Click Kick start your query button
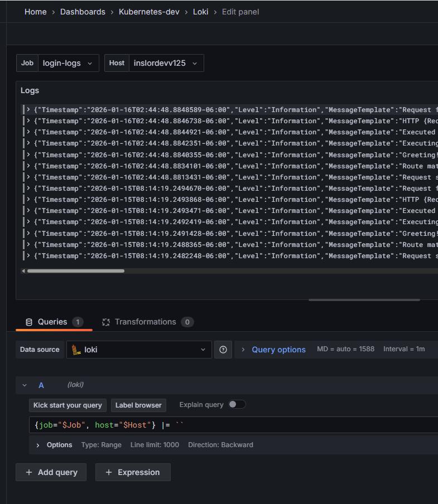438x504 pixels. (68, 405)
